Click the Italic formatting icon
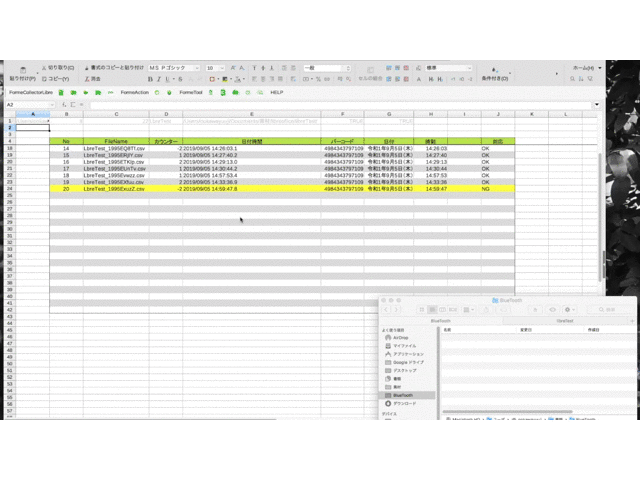 pyautogui.click(x=158, y=78)
